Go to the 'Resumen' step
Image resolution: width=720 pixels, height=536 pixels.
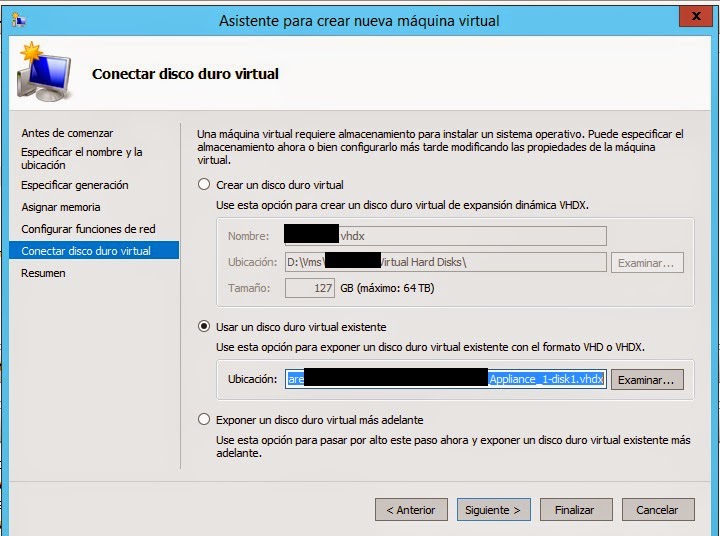43,273
